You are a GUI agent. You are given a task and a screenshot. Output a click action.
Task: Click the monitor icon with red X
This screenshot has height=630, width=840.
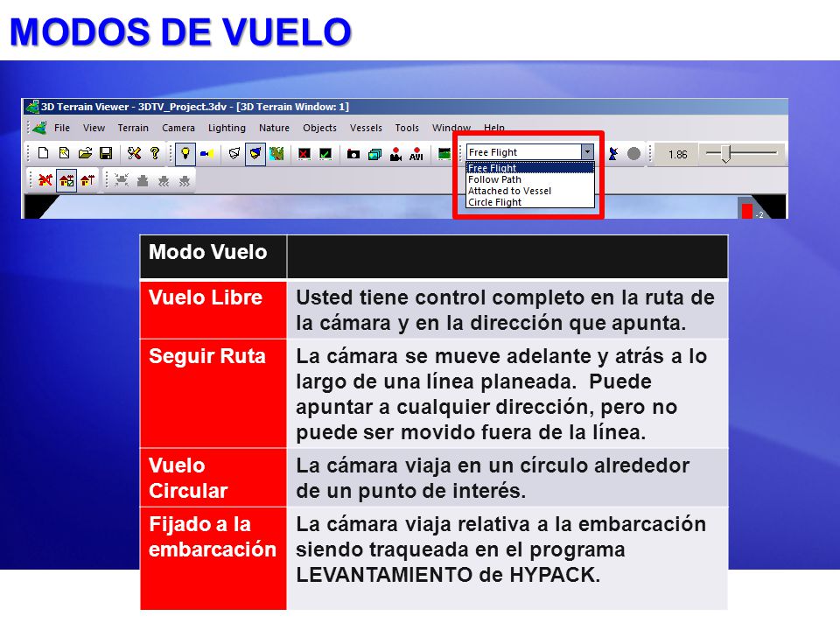[x=304, y=154]
